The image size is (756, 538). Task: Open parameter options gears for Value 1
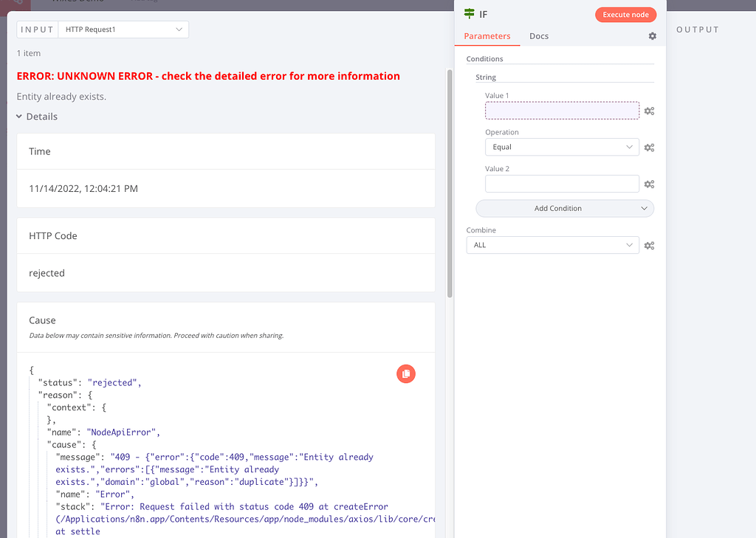click(x=649, y=111)
